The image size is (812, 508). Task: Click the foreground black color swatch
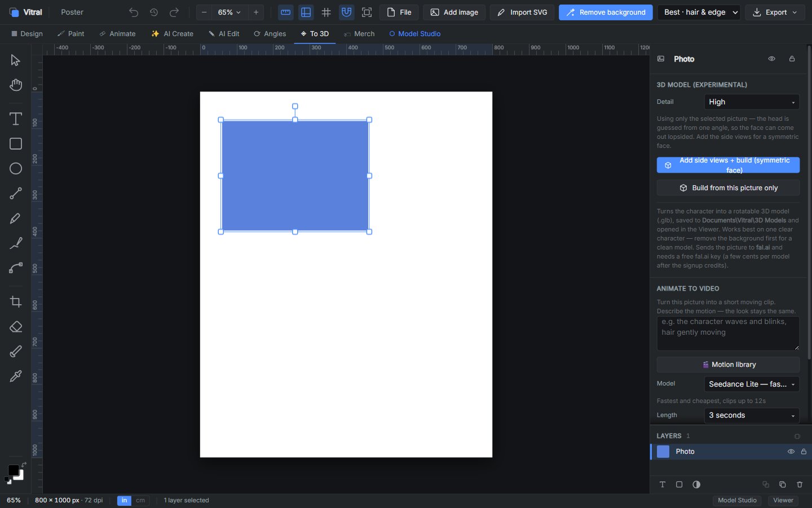point(13,470)
